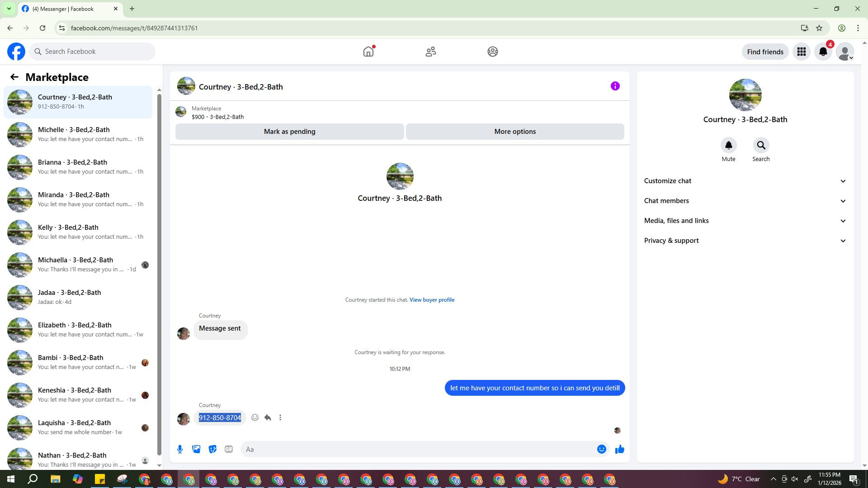
Task: Click the conversation list scrollbar
Action: point(159,274)
